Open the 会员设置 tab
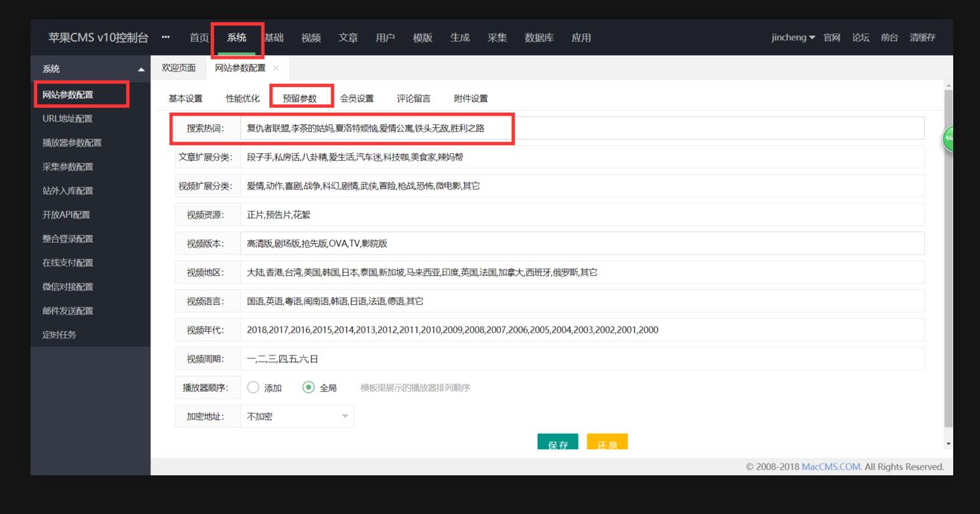980x514 pixels. [356, 98]
